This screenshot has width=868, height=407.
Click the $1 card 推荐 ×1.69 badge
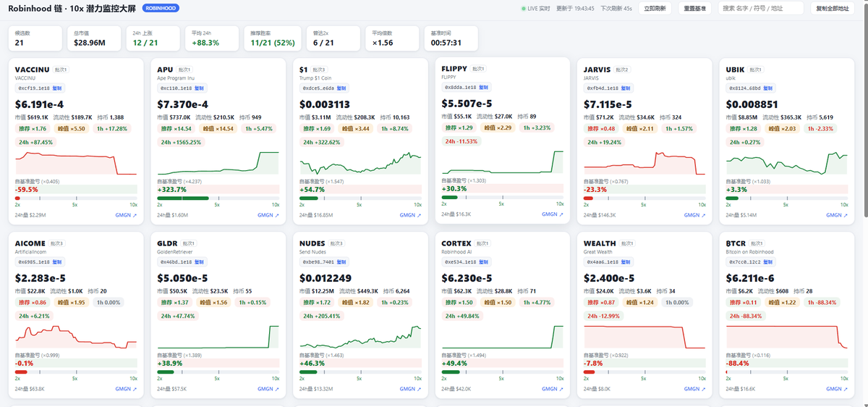coord(318,128)
